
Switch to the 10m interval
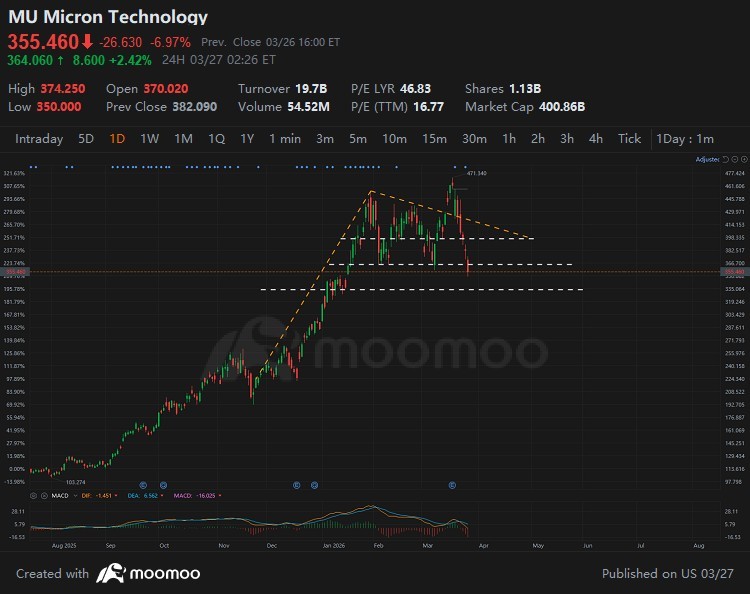click(394, 139)
